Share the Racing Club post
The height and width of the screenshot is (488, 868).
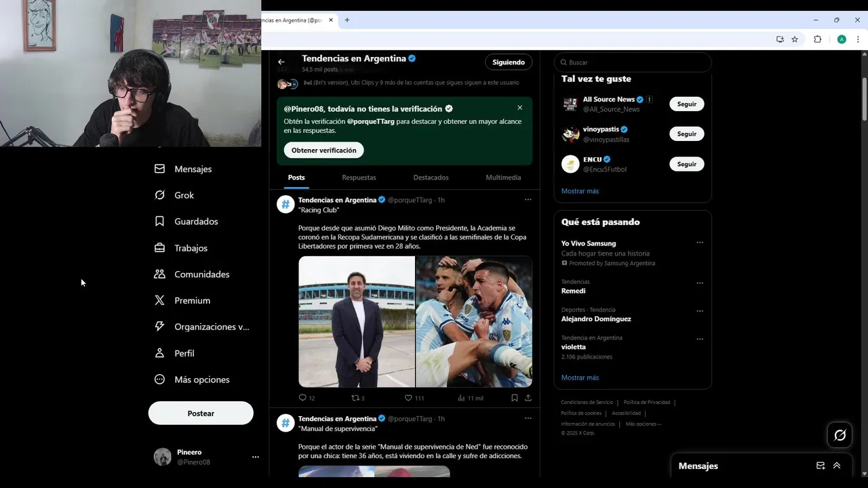coord(528,398)
